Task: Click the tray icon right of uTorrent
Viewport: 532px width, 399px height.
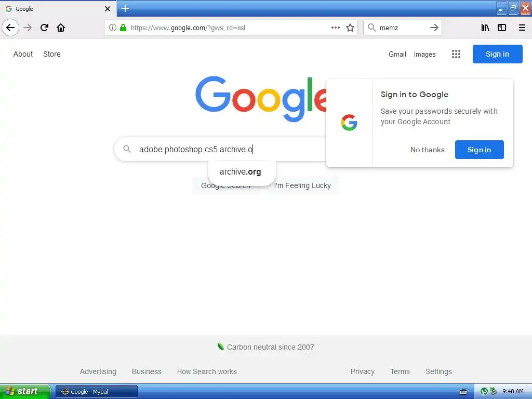Action: coord(494,391)
